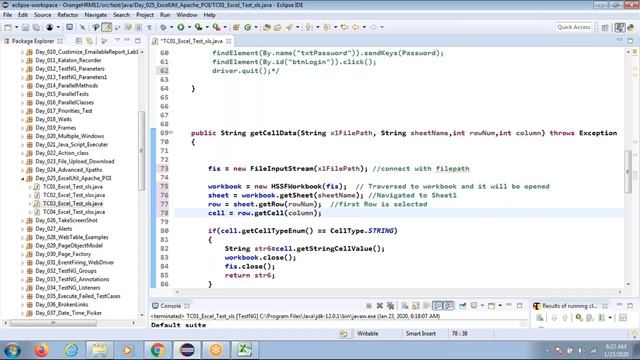Click the search icon in Results panel
Viewport: 640px width, 360px height.
point(579,318)
